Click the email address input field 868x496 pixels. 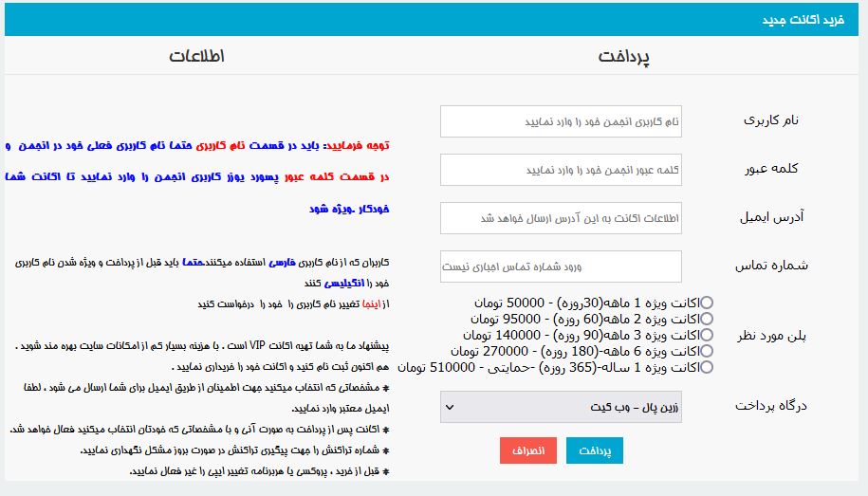tap(561, 218)
